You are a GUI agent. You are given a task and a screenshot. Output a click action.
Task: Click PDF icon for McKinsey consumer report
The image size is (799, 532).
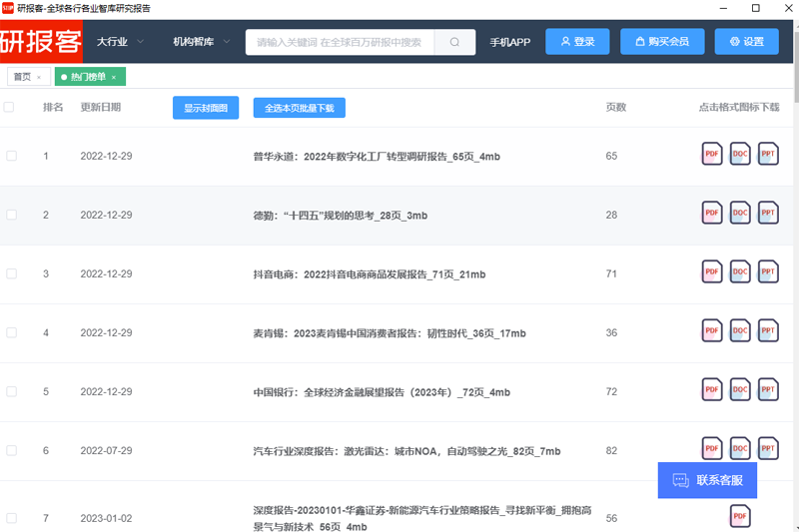(x=712, y=331)
